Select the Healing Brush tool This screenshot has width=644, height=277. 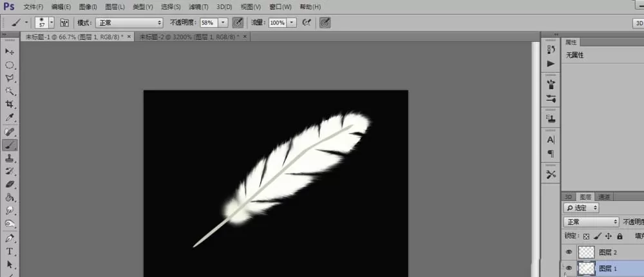coord(10,132)
